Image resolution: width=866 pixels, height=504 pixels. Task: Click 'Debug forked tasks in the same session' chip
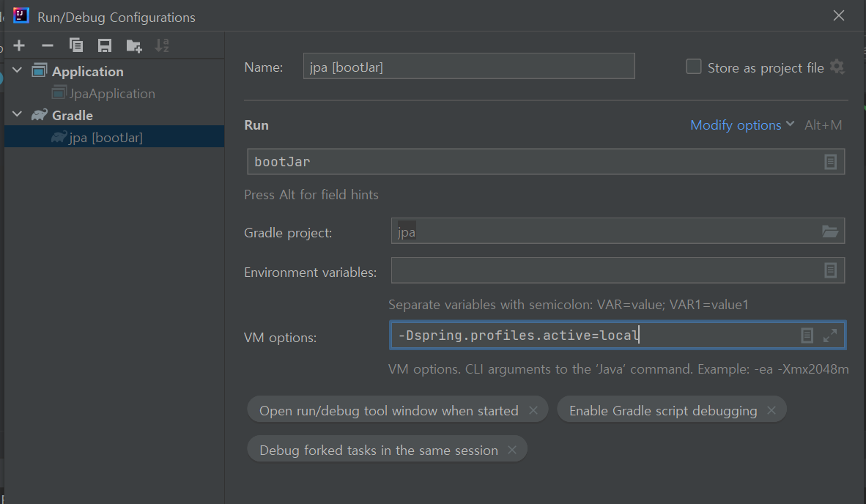coord(387,449)
